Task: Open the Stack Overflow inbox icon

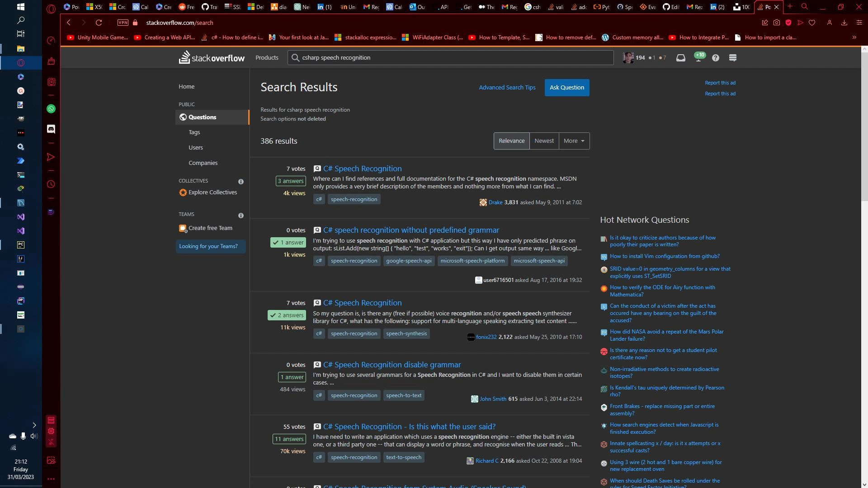Action: [x=680, y=58]
